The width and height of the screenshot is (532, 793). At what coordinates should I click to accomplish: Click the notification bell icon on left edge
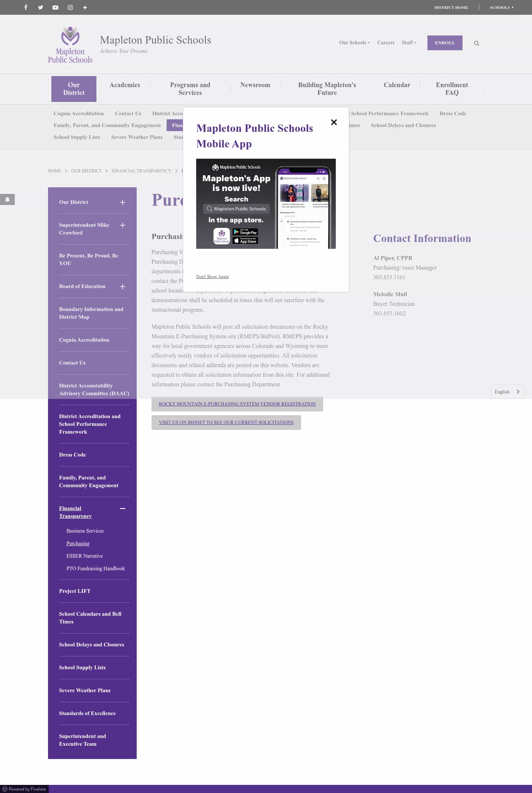[x=7, y=199]
